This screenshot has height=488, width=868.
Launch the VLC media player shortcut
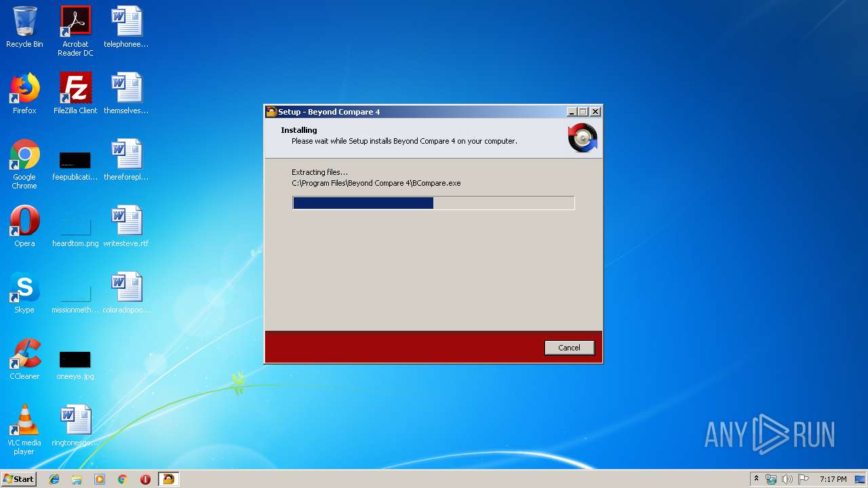[x=24, y=430]
